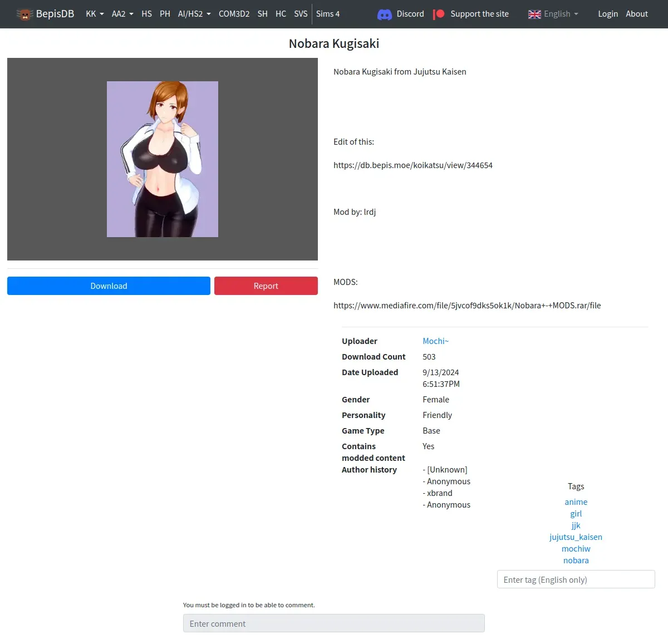Open uploader Mochi~ profile

tap(435, 341)
